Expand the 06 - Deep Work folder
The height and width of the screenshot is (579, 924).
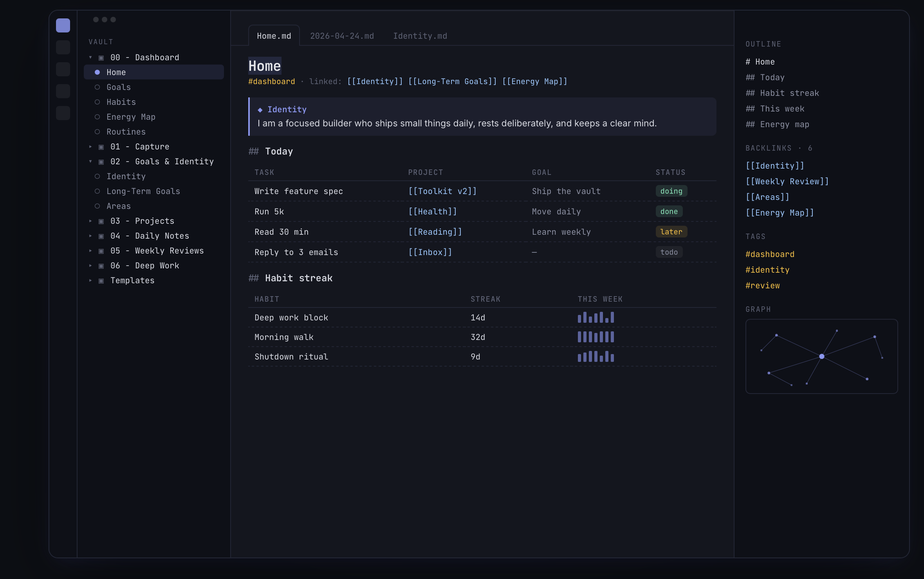click(x=90, y=266)
